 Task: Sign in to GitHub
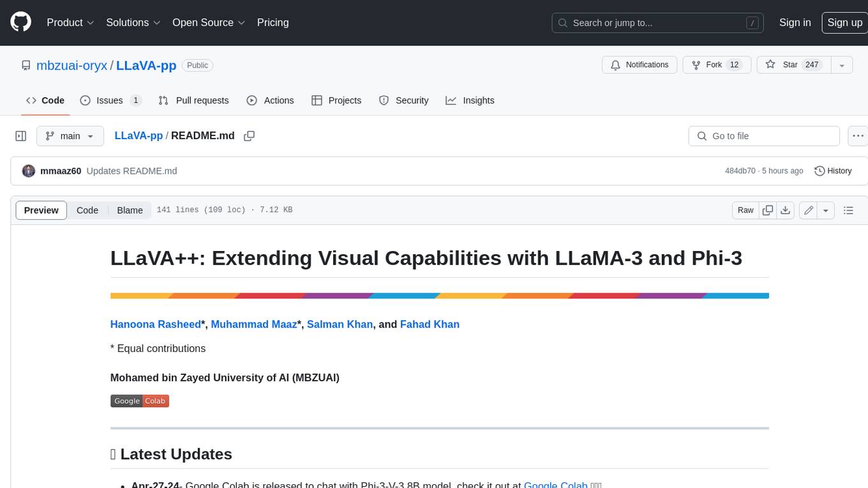pos(795,22)
